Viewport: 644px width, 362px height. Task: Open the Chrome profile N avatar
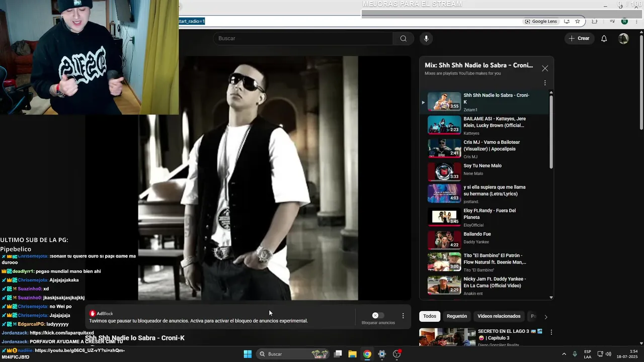click(624, 22)
